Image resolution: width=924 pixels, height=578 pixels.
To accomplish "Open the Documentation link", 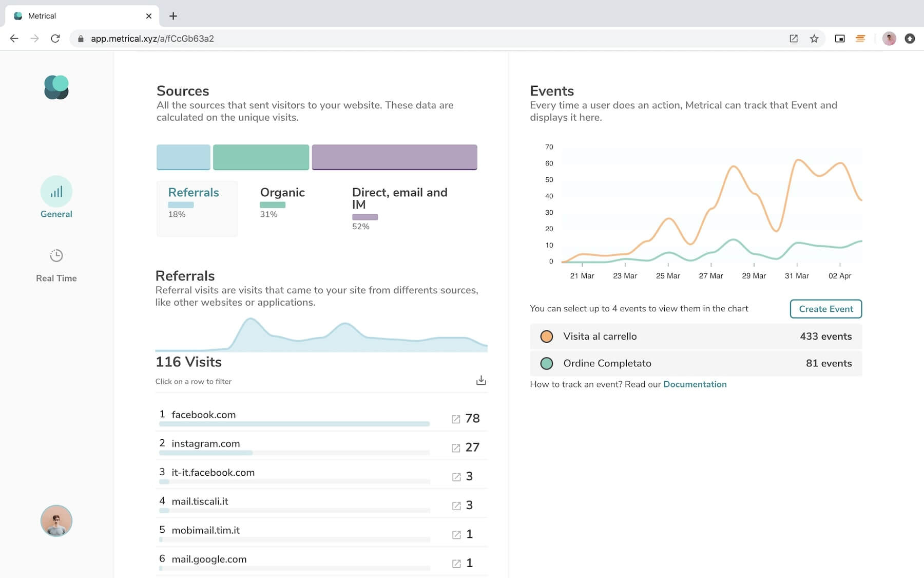I will [x=695, y=384].
